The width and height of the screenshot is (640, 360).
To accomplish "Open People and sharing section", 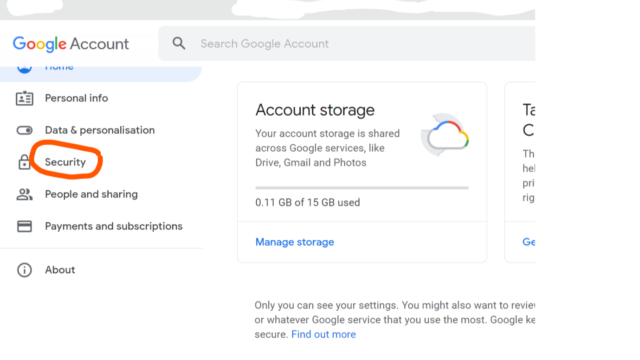I will (91, 194).
